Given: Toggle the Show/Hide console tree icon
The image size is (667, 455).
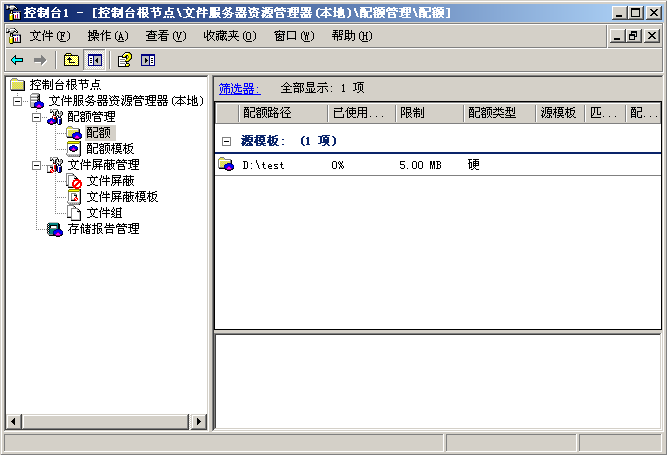Looking at the screenshot, I should pos(94,60).
